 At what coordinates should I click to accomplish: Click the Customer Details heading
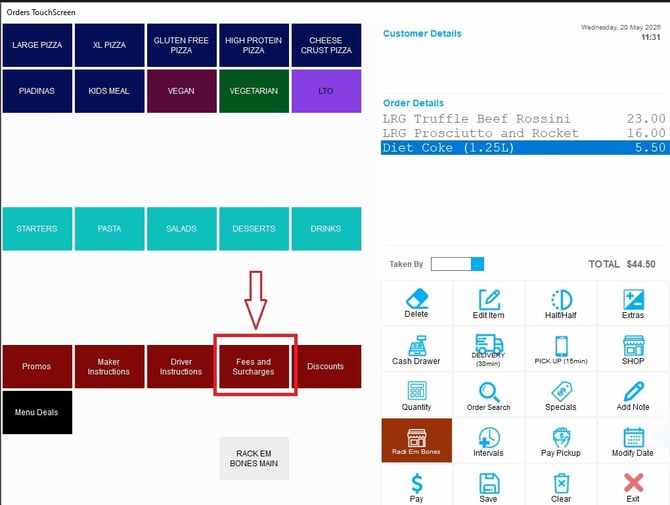click(x=422, y=34)
